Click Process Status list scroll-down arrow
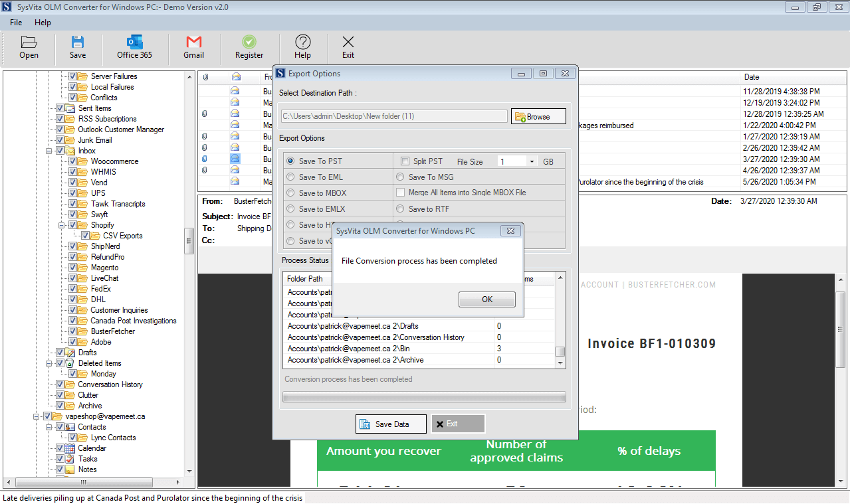The width and height of the screenshot is (850, 504). 560,363
